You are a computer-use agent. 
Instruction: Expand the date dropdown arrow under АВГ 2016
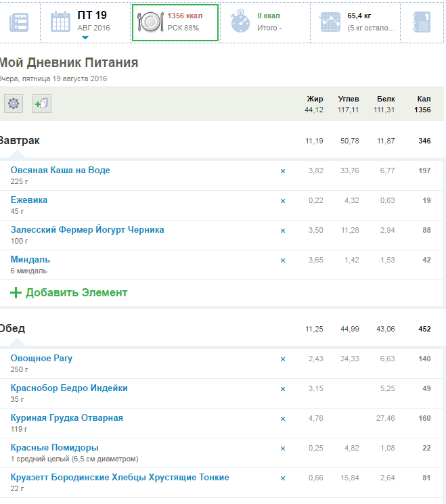point(85,38)
